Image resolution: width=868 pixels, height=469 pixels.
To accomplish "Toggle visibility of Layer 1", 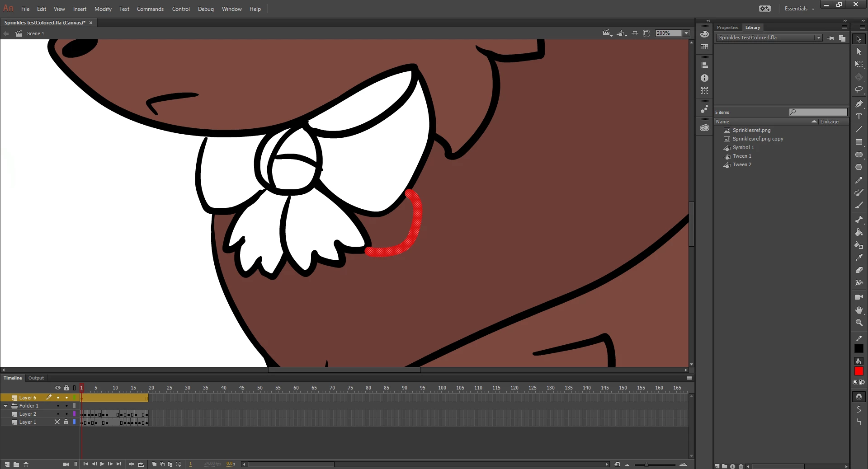I will [57, 422].
